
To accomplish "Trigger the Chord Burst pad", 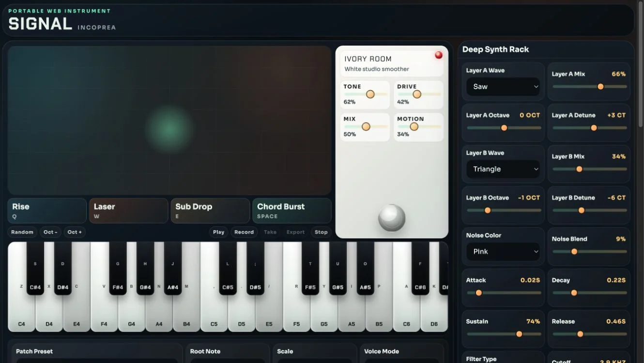I will click(x=292, y=211).
